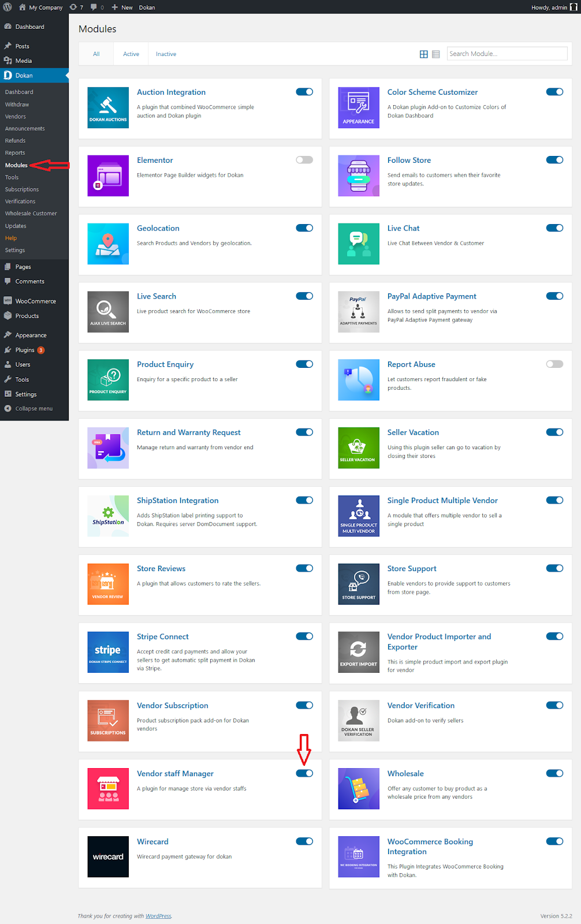Disable the Auction Integration module
This screenshot has height=924, width=581.
(x=304, y=92)
